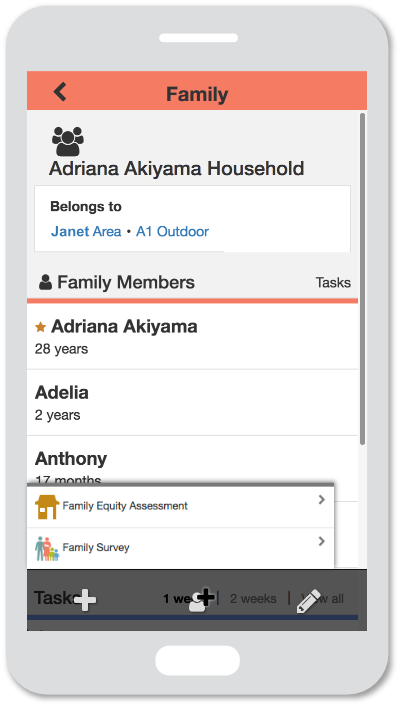Tap the Adriana Akiyama Household heading

[177, 168]
